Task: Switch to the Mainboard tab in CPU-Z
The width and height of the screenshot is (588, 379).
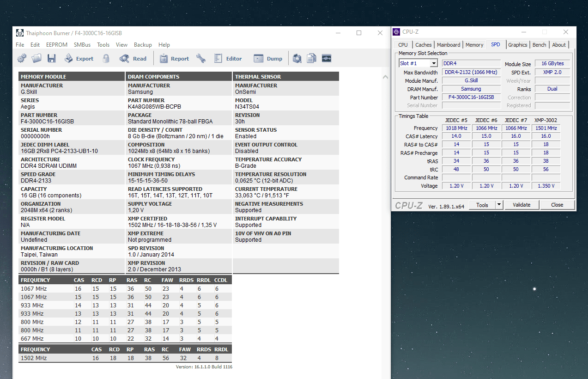Action: click(x=449, y=45)
